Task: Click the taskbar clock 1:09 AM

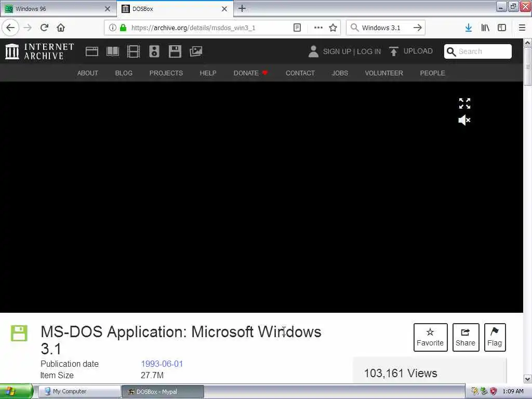Action: point(513,391)
